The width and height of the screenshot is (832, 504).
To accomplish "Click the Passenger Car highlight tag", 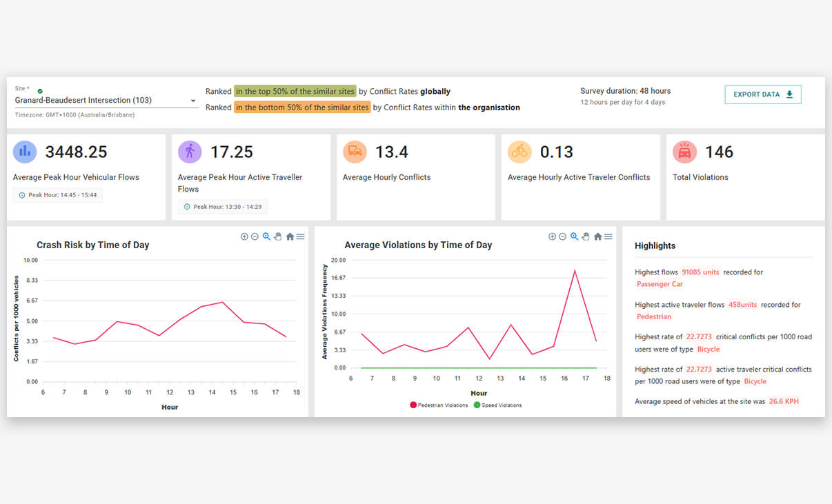I will coord(660,284).
